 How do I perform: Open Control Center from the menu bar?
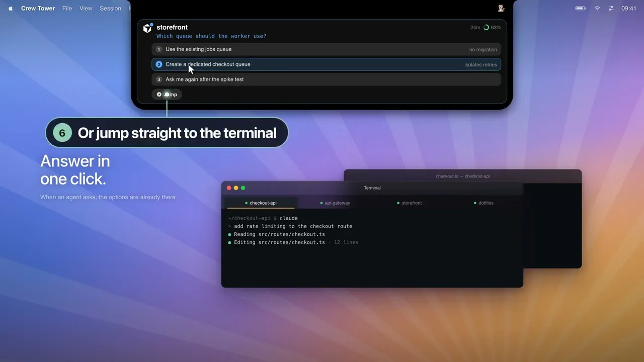611,8
